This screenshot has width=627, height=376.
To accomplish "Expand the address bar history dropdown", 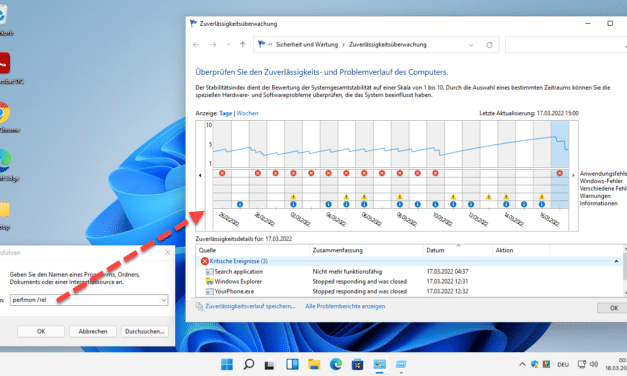I will (471, 45).
